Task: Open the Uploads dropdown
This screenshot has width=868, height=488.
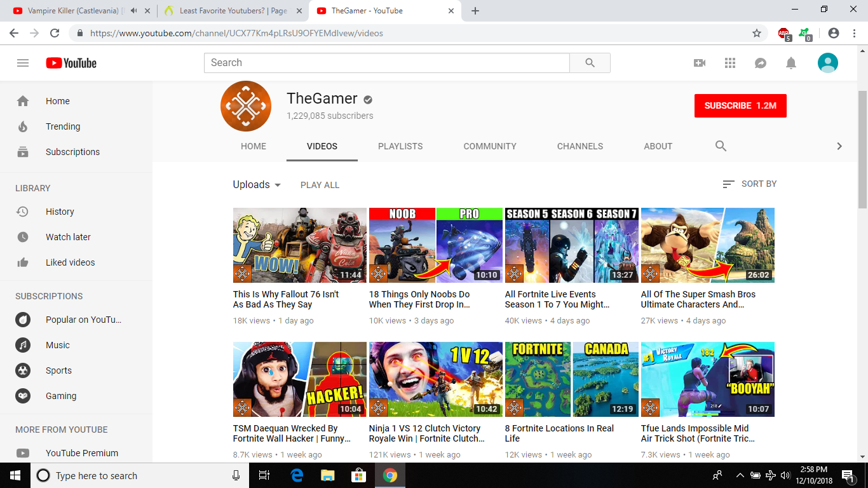Action: click(x=257, y=185)
